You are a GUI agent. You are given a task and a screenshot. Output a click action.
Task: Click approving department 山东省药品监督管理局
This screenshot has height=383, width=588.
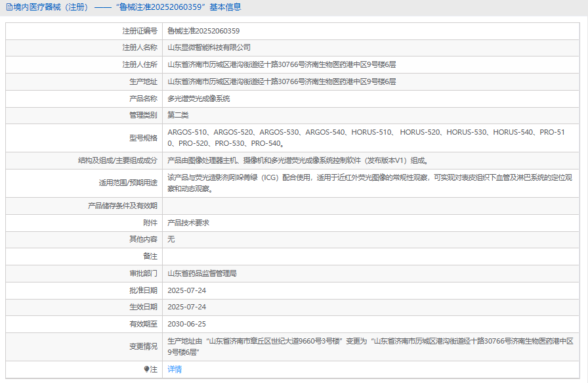[x=202, y=273]
